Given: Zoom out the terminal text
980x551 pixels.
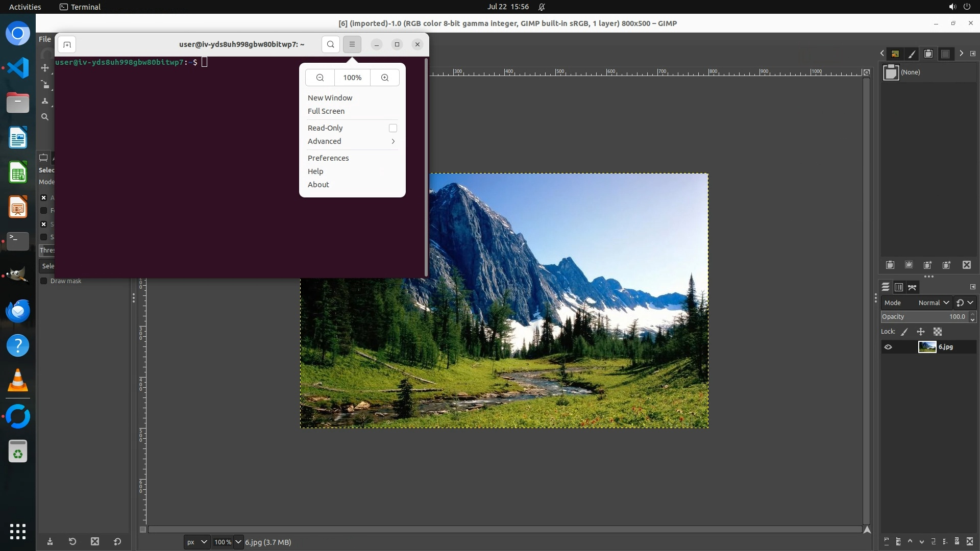Looking at the screenshot, I should [x=320, y=78].
